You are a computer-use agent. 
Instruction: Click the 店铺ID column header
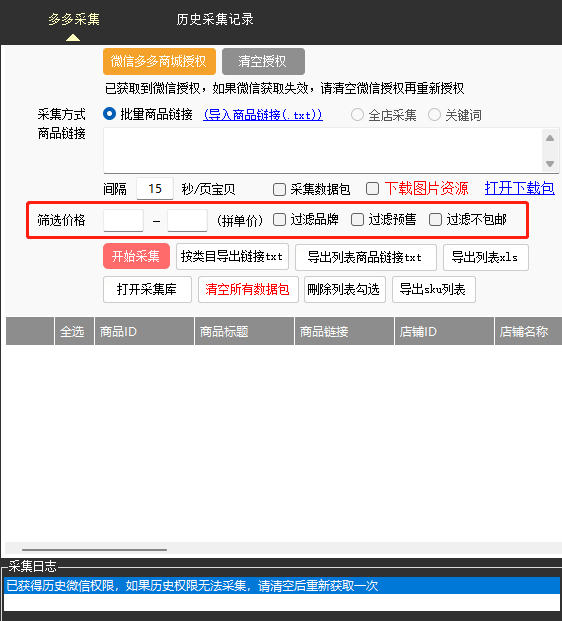(x=444, y=331)
